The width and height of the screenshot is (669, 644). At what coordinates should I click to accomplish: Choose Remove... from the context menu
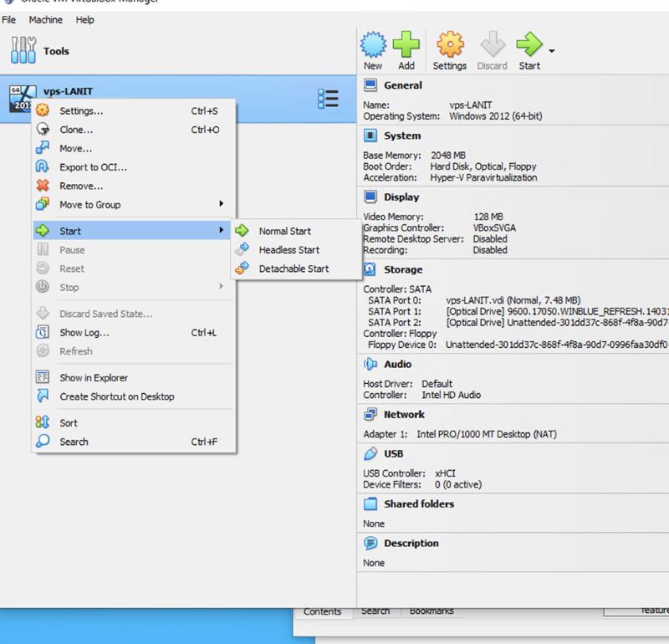pos(134,186)
